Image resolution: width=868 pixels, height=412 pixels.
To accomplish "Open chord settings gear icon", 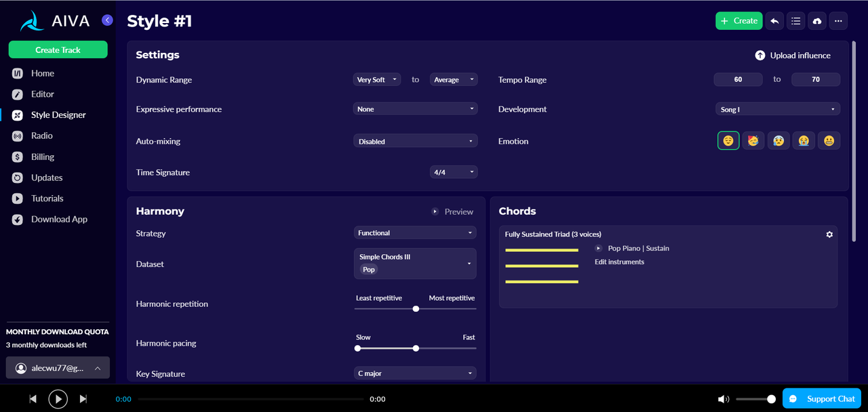I will (829, 234).
